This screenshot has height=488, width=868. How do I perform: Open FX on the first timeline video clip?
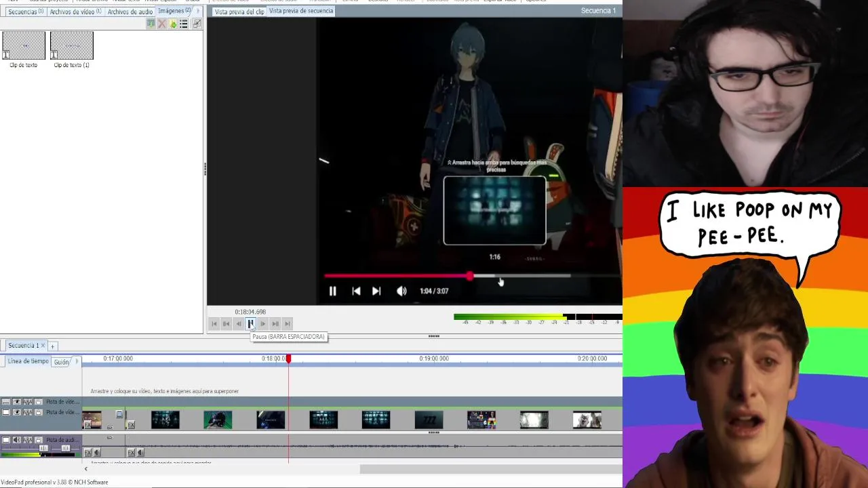[x=87, y=425]
